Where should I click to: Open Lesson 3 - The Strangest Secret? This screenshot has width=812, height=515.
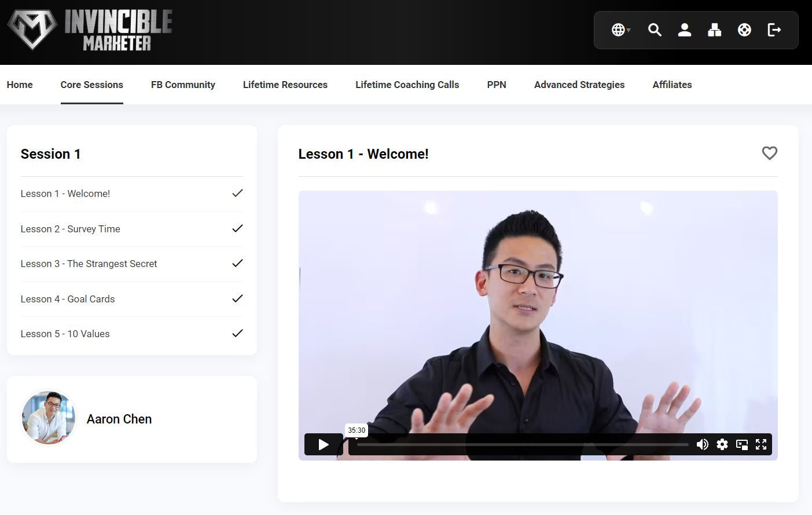[x=132, y=264]
